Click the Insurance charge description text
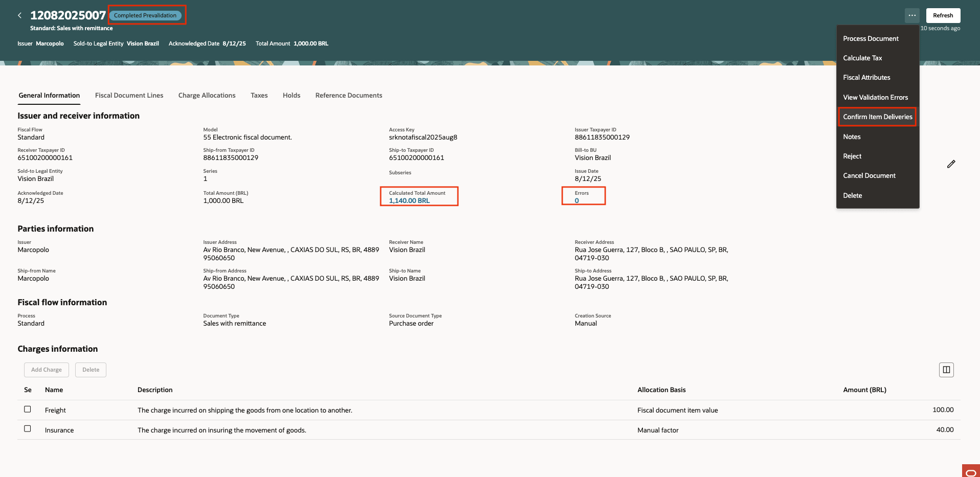The height and width of the screenshot is (477, 980). pyautogui.click(x=221, y=430)
